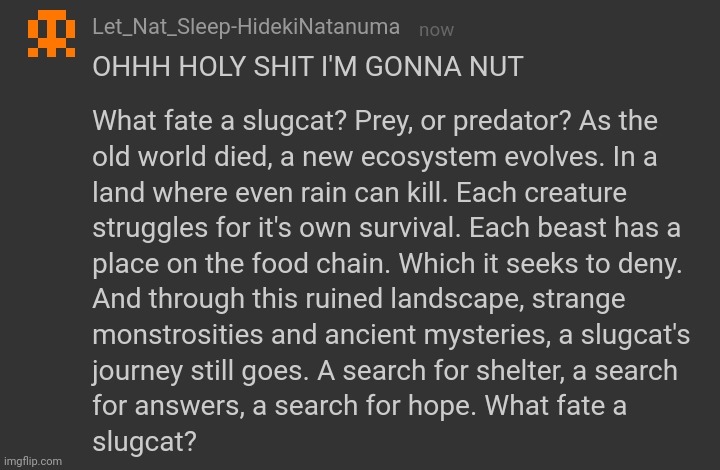Click the words "Each beast has a"
The image size is (720, 470).
tap(574, 228)
